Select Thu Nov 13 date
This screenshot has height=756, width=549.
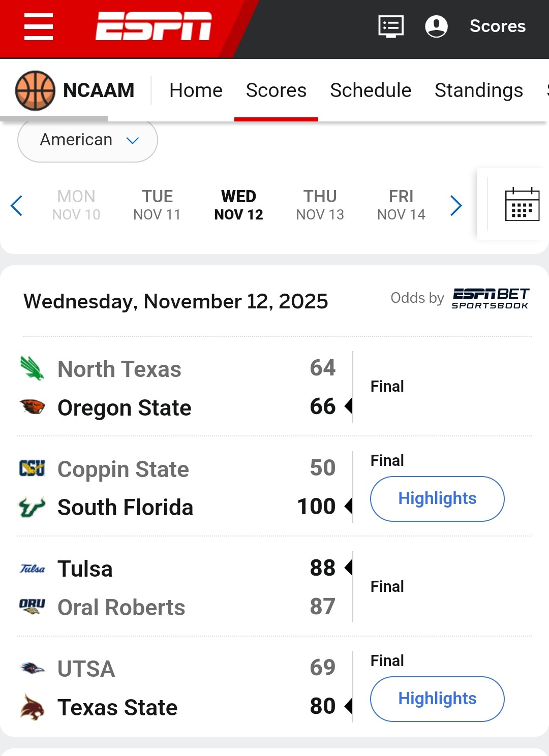(320, 205)
